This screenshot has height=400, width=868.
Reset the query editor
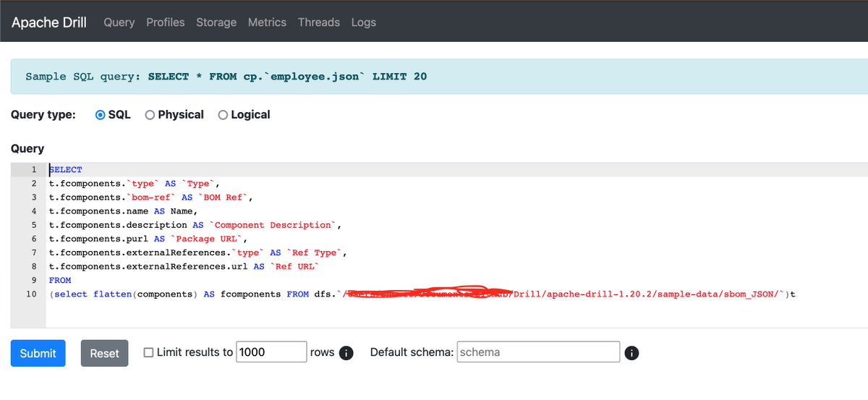click(104, 353)
